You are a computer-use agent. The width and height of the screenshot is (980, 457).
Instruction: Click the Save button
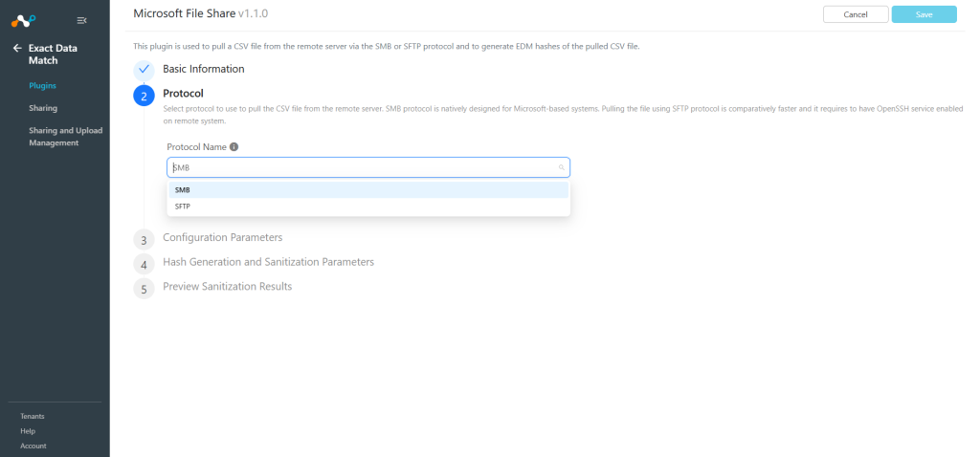(924, 14)
